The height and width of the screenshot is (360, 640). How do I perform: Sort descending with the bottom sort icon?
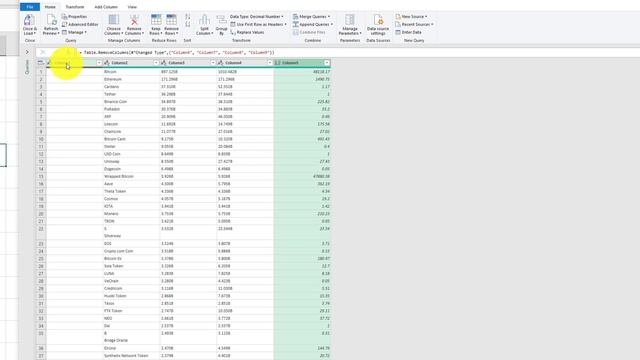(188, 24)
